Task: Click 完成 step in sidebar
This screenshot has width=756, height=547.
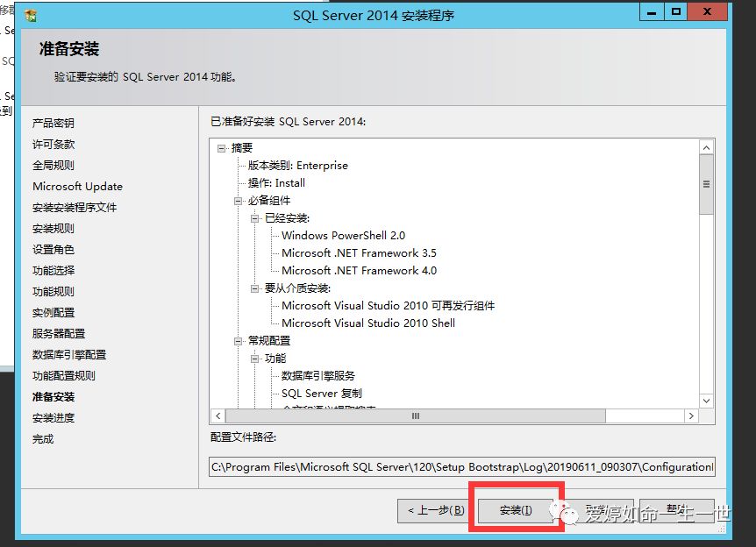Action: coord(43,439)
